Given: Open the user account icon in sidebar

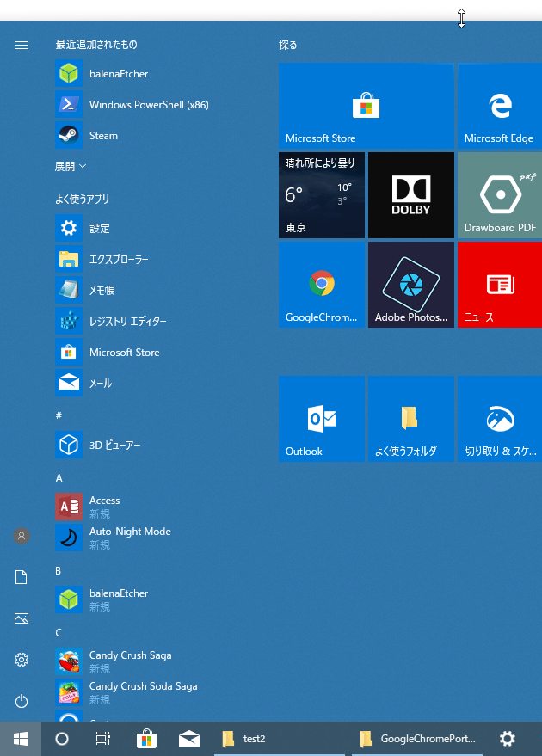Looking at the screenshot, I should point(22,536).
